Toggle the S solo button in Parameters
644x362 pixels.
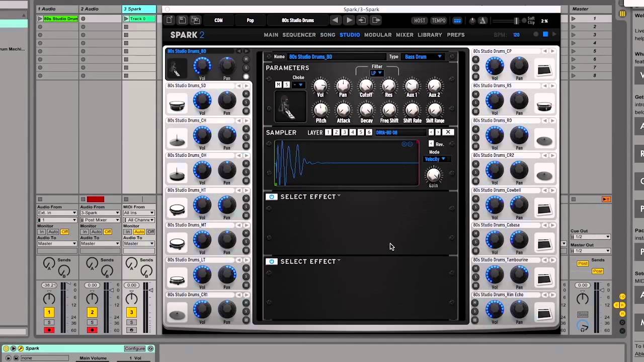click(x=286, y=85)
